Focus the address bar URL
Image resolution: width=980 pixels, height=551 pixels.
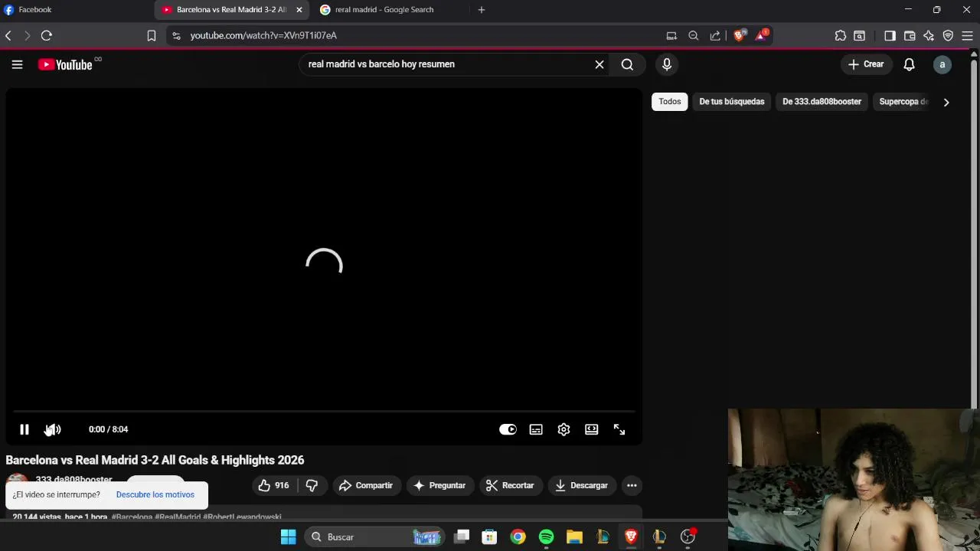click(263, 35)
